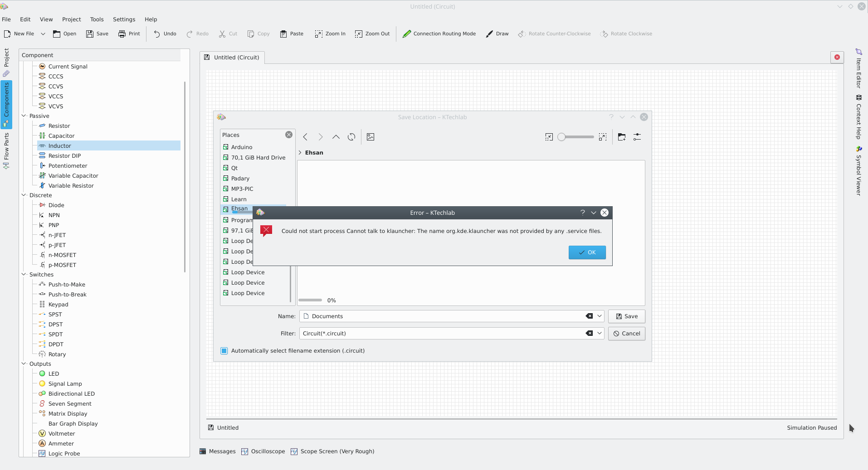
Task: Open the Oscilloscope from status bar
Action: point(263,451)
